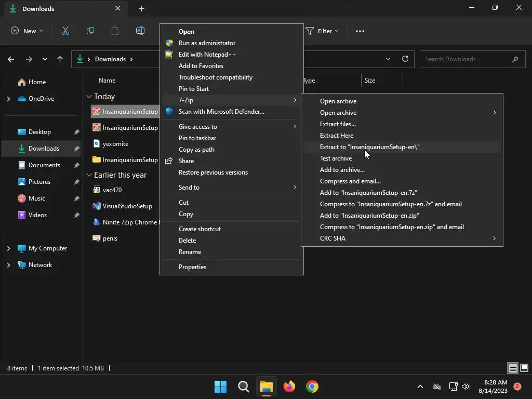Collapse the Earlier this year group

[89, 175]
